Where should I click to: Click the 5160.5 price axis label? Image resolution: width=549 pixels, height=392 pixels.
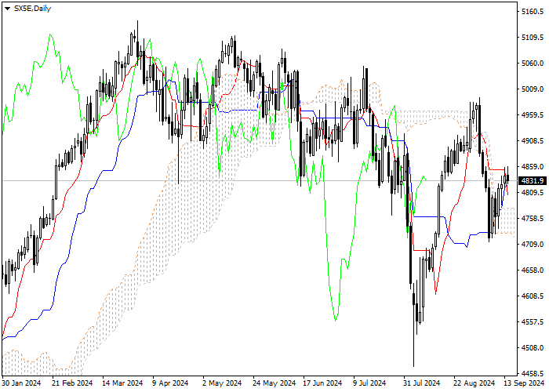[533, 12]
